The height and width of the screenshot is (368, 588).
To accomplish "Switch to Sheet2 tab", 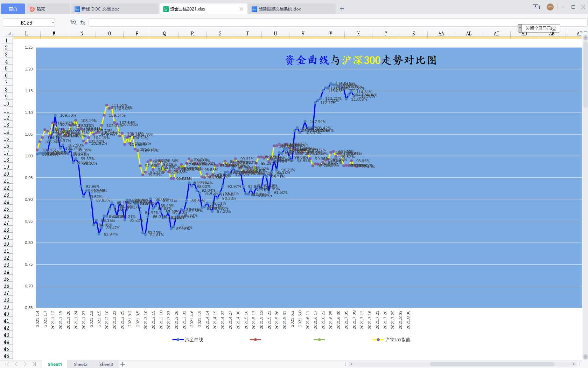I will click(x=80, y=364).
